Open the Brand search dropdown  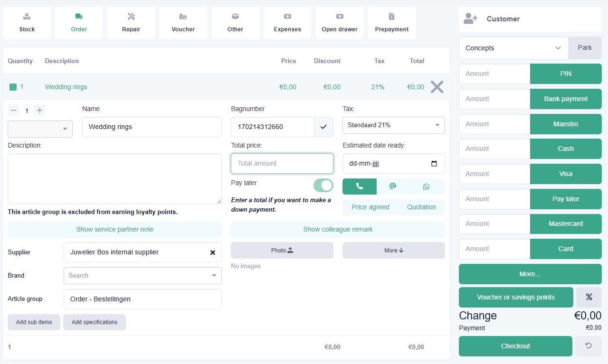click(x=142, y=276)
